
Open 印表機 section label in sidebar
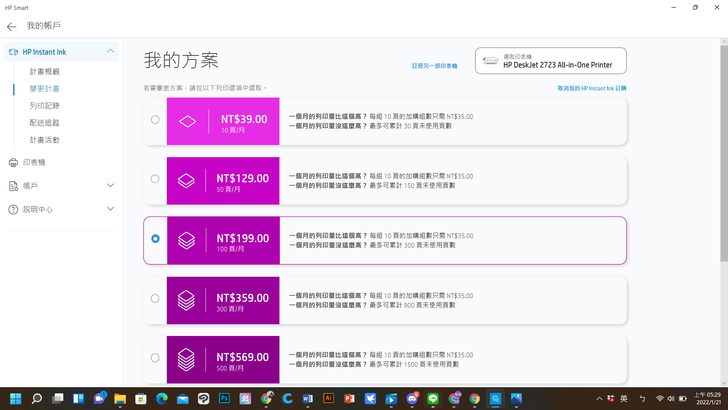[x=34, y=163]
